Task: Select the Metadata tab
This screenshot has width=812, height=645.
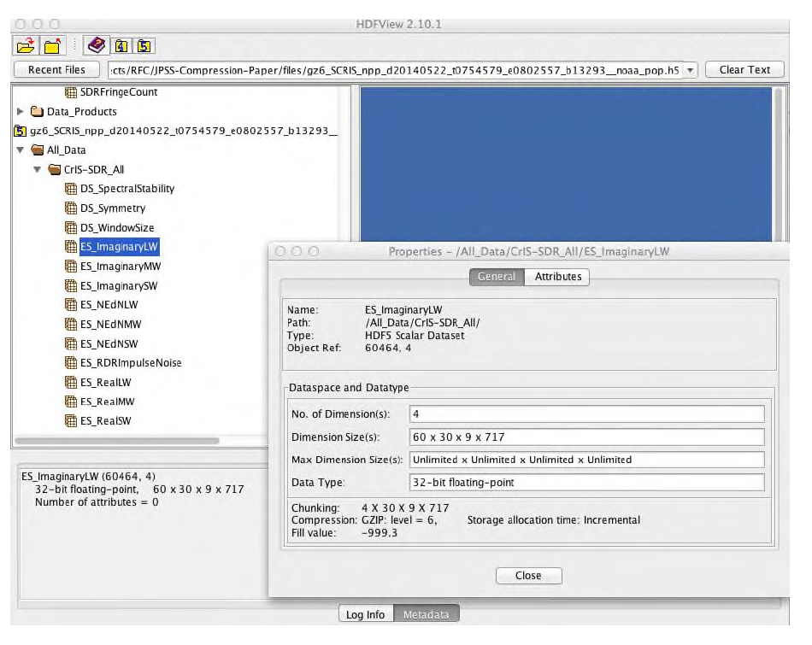Action: (427, 614)
